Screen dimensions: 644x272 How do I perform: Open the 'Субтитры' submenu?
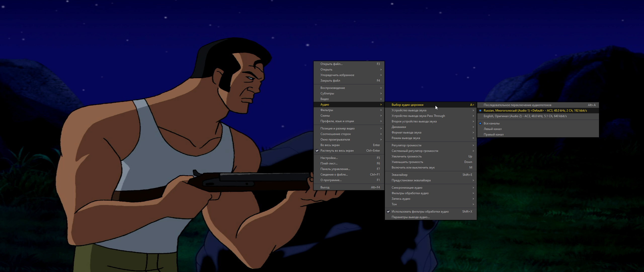[349, 93]
